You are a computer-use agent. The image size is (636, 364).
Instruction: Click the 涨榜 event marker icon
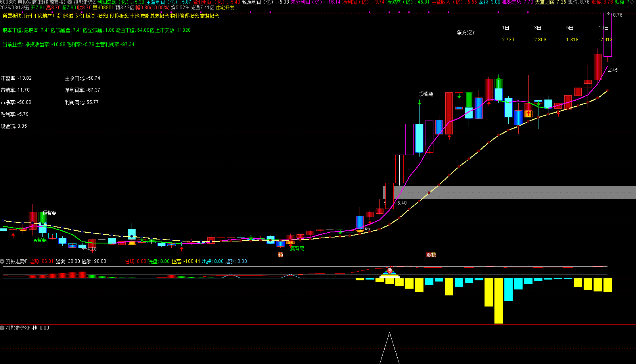(431, 255)
